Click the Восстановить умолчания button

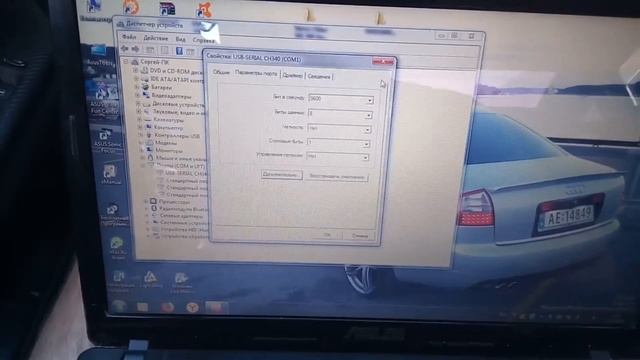(337, 177)
